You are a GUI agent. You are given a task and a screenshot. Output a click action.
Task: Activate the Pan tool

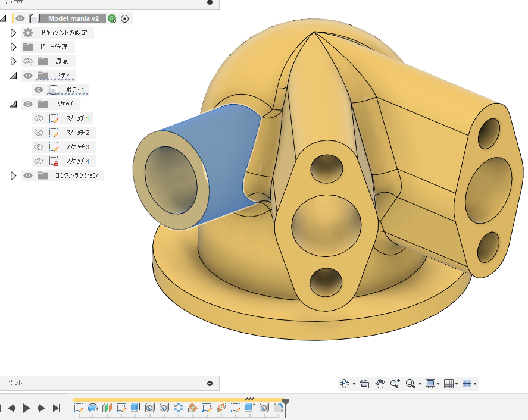pyautogui.click(x=380, y=384)
